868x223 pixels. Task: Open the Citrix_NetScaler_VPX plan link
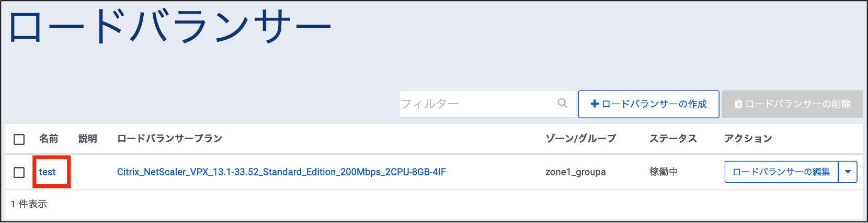point(281,172)
